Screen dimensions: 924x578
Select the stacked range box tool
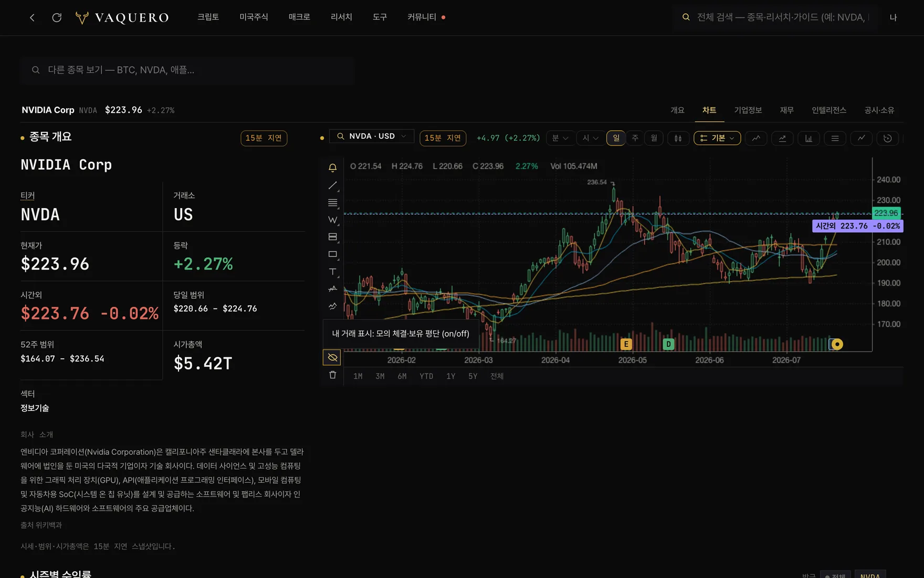pos(332,237)
